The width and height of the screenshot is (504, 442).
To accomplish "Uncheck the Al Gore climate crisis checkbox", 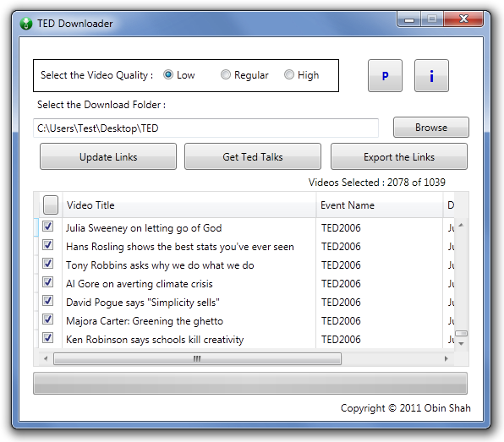I will point(48,282).
